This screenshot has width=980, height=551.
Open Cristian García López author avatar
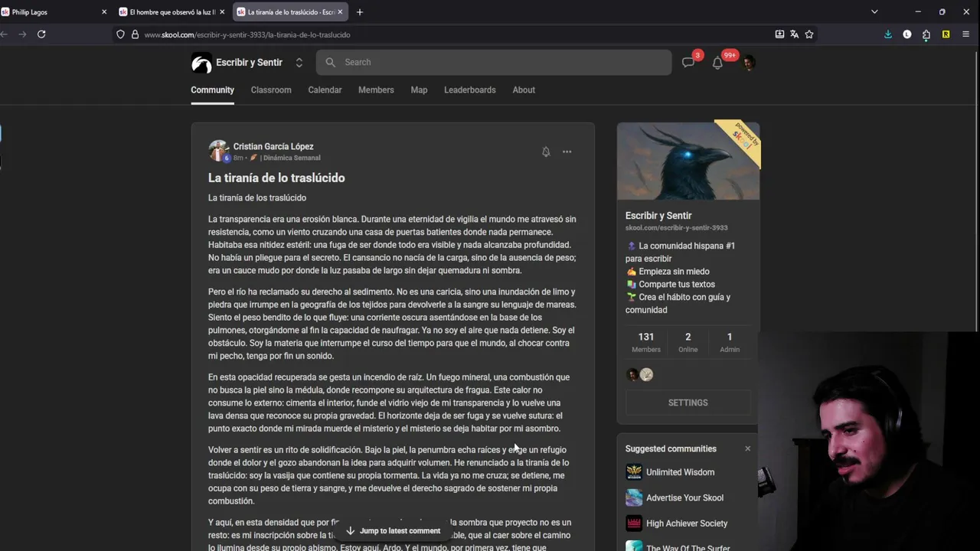pos(219,151)
